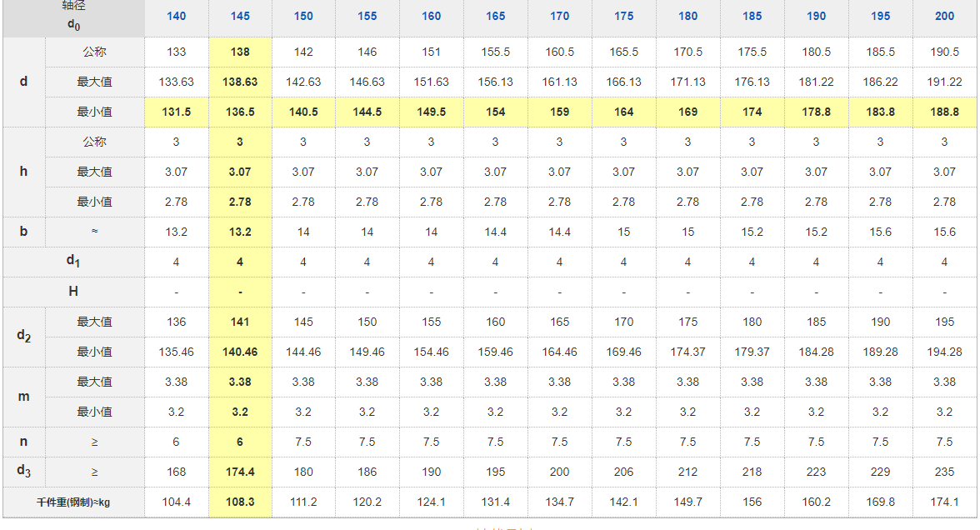
Task: Click the 104.4 weight cell
Action: coord(176,502)
